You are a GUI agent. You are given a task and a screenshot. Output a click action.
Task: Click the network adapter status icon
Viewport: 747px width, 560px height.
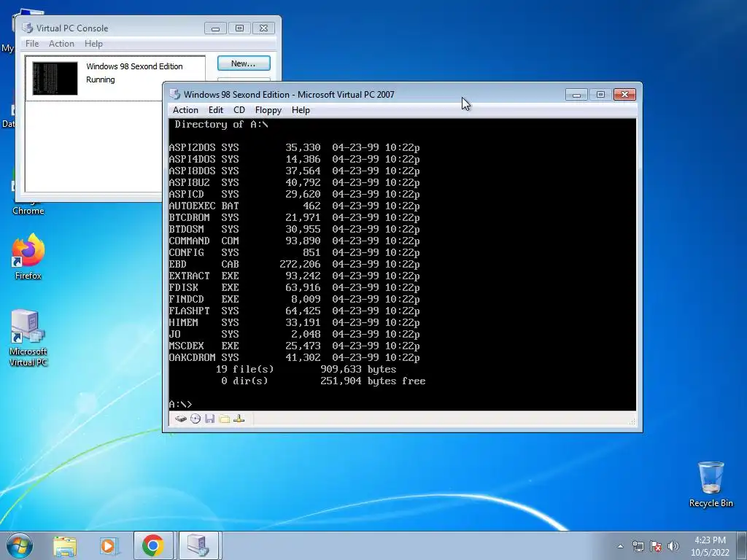tap(239, 419)
